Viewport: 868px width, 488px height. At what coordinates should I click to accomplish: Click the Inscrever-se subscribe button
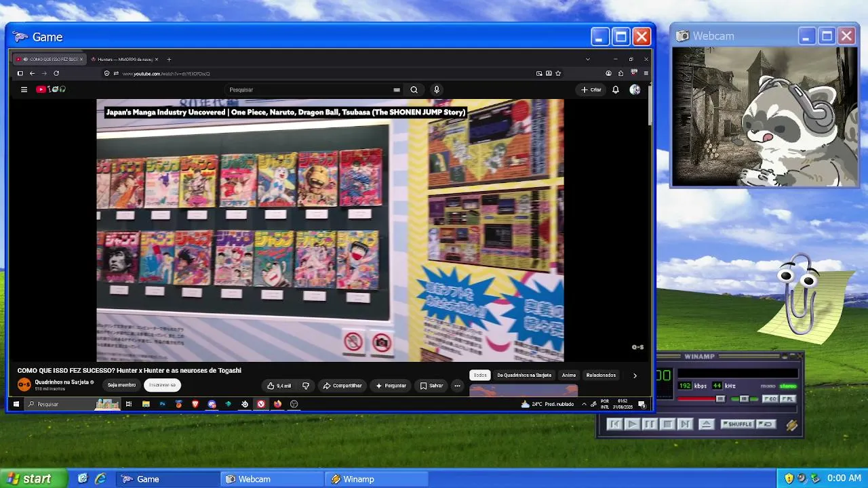[x=162, y=385]
